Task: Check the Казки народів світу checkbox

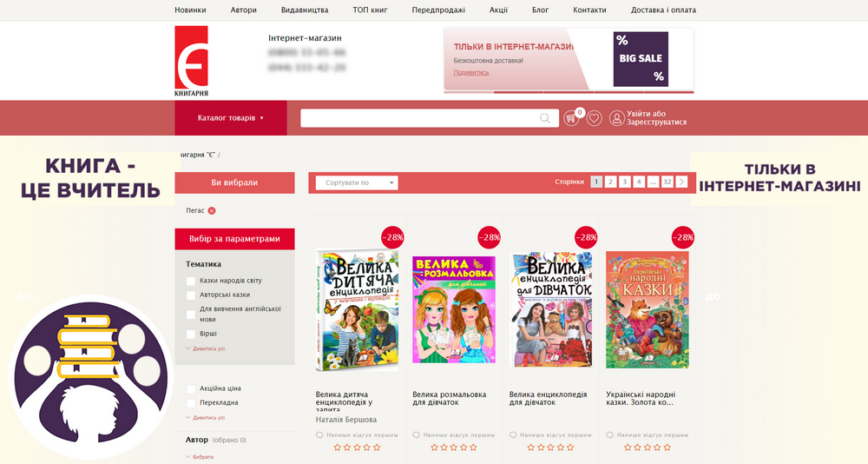Action: click(x=191, y=281)
